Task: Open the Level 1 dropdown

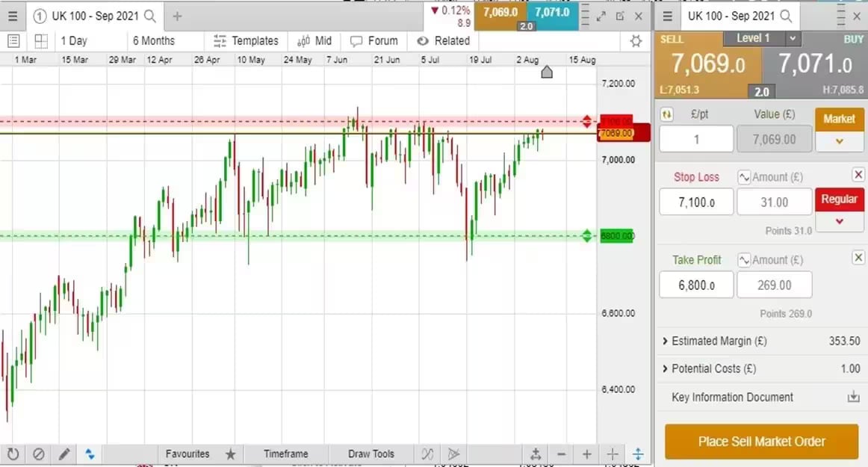Action: 794,39
